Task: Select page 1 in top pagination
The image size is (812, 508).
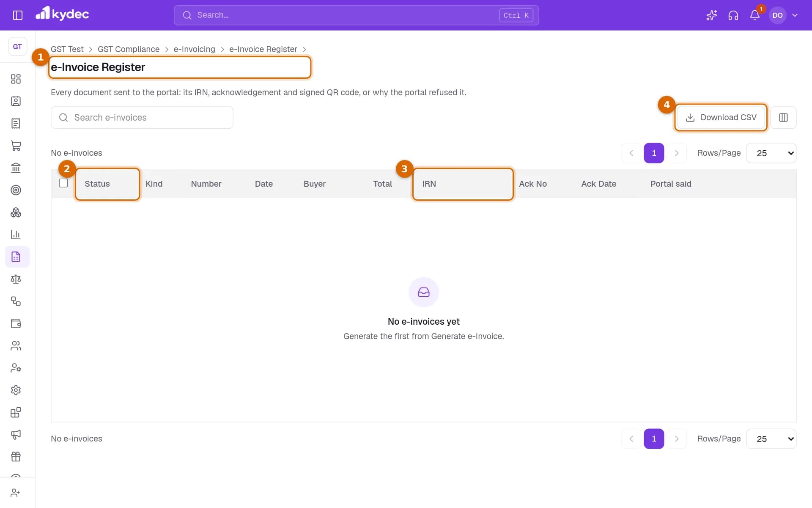Action: pos(654,153)
